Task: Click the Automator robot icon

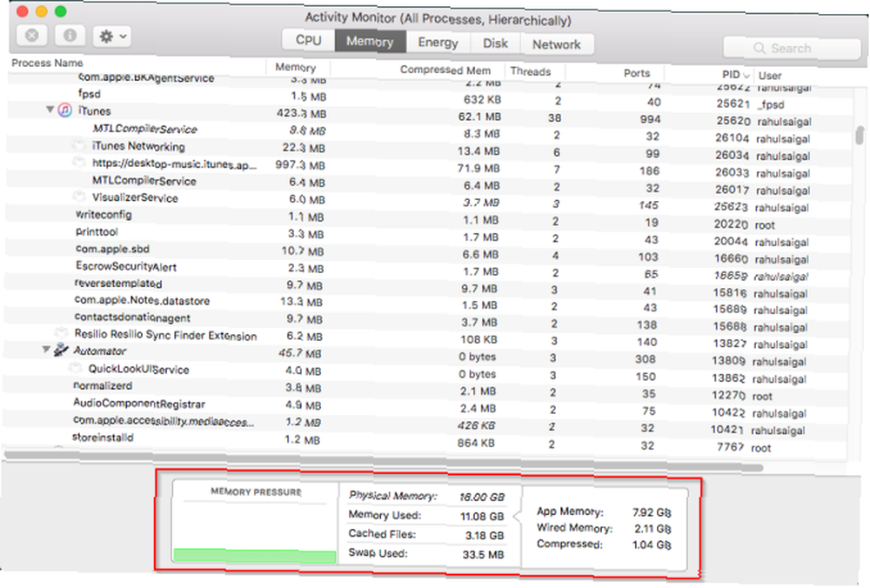Action: 61,350
